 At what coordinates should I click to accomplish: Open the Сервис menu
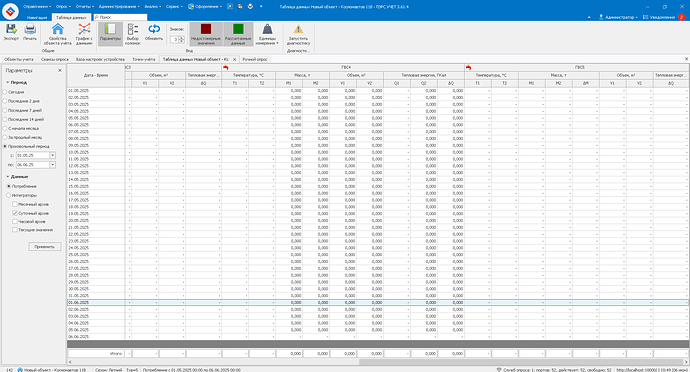174,7
